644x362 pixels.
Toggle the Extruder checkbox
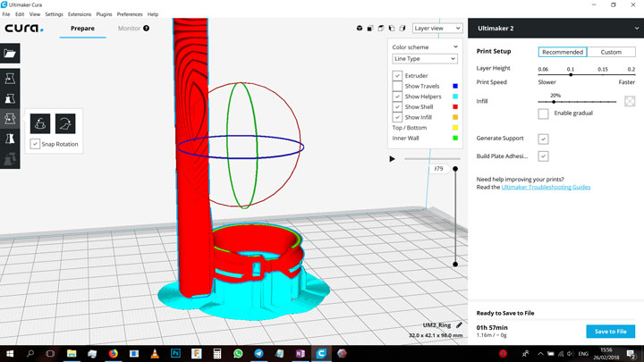click(397, 75)
